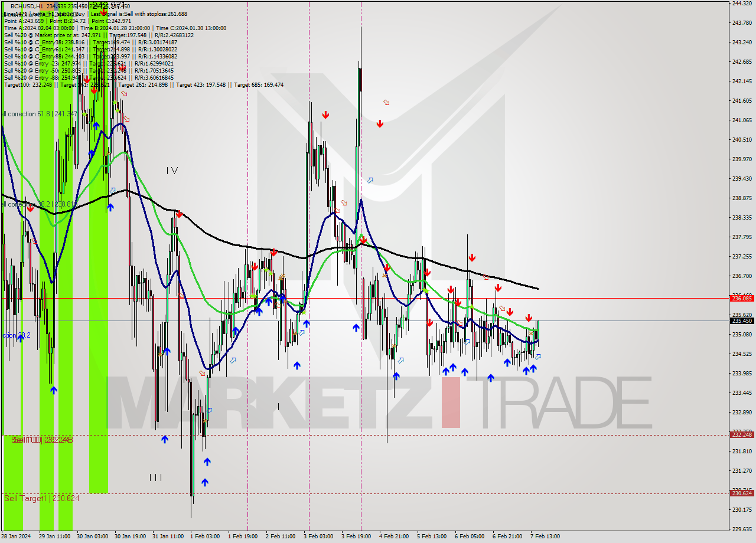Click the '1 Feb 19:00' time label

click(x=242, y=537)
